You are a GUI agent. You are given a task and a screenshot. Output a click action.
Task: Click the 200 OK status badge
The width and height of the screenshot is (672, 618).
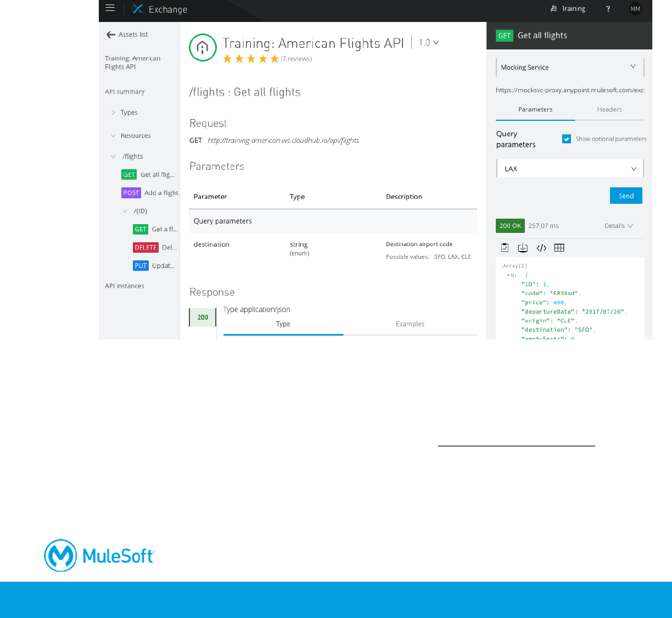click(510, 226)
